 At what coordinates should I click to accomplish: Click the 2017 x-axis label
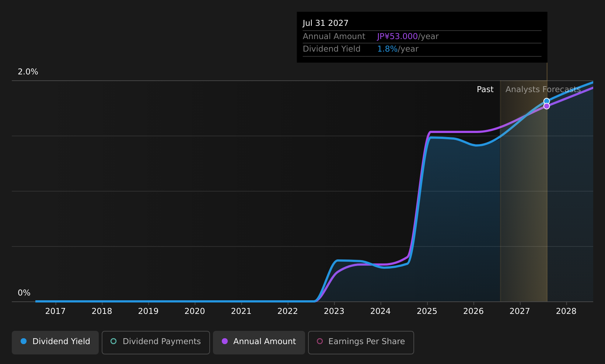(x=55, y=311)
